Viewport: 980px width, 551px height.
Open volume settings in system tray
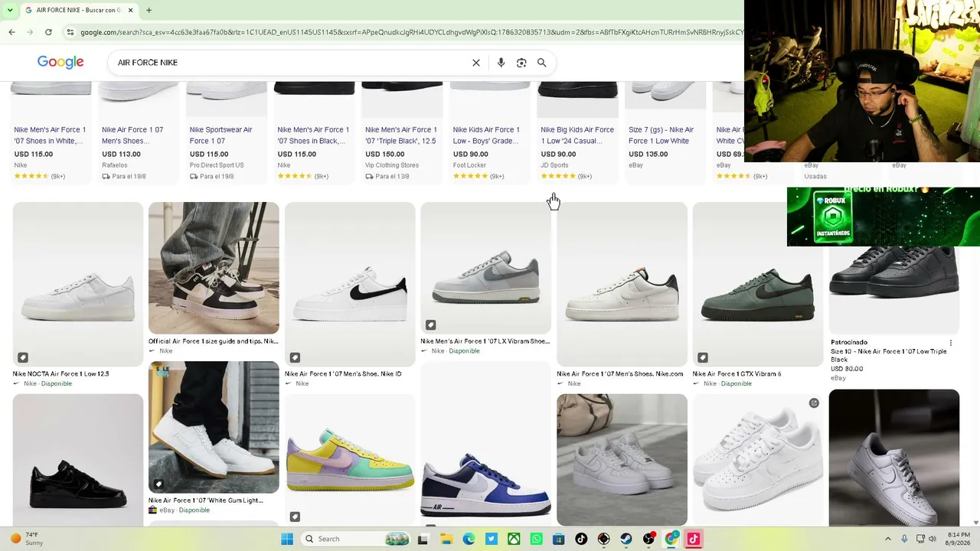pos(933,539)
